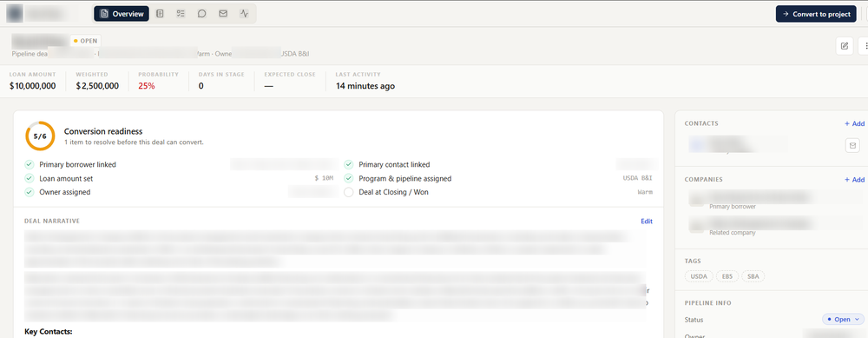This screenshot has width=868, height=338.
Task: Click Loan amount set check icon
Action: pos(30,178)
